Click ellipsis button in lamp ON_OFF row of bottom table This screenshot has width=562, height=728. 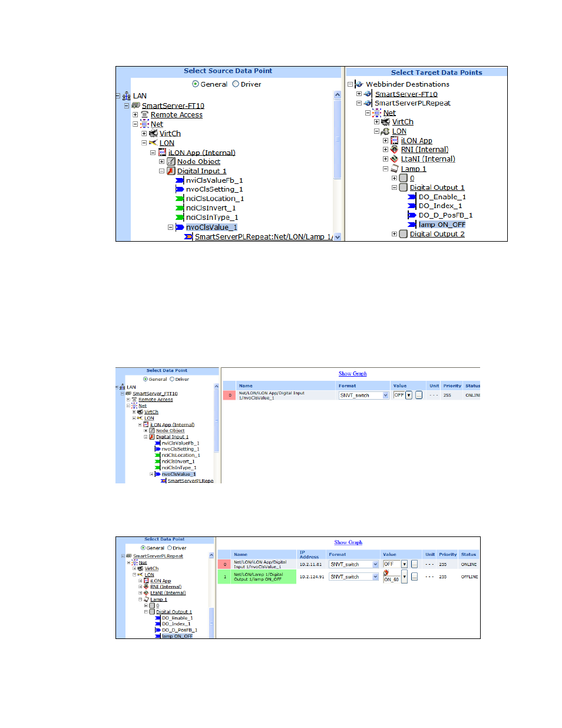414,577
